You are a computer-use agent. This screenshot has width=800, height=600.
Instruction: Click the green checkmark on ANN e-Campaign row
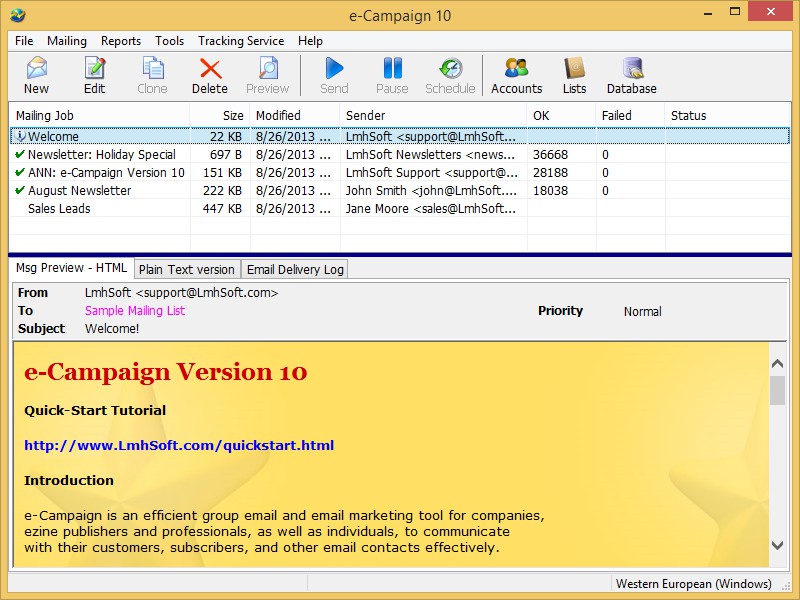(x=20, y=172)
